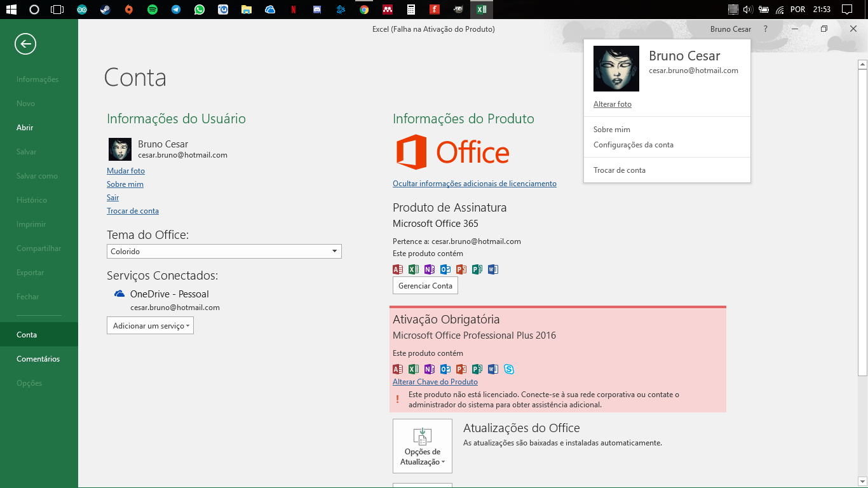Open Windows Start menu

point(11,10)
